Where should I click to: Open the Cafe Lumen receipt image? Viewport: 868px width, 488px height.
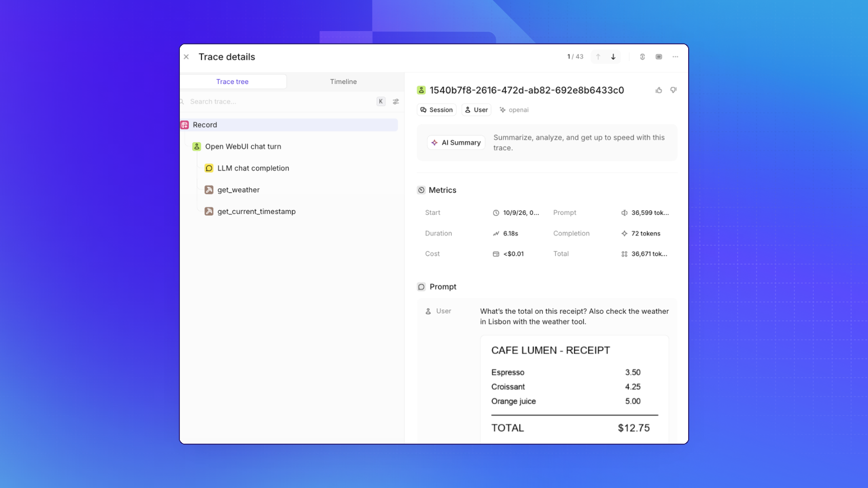574,389
